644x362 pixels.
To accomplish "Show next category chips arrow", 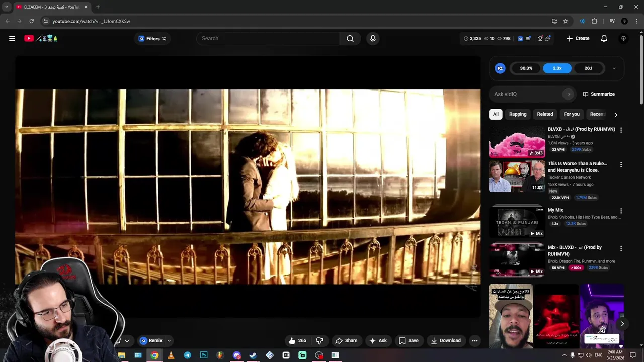I will 615,115.
